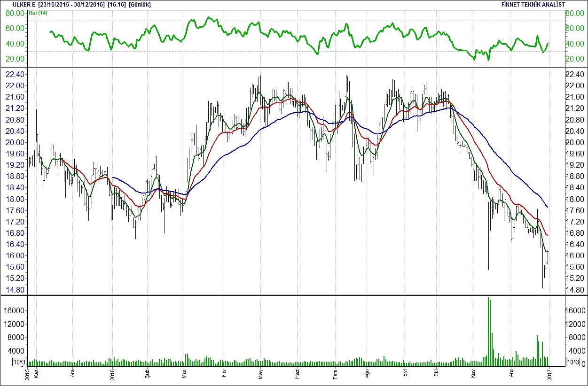Click the right 10^3 volume scale box
The width and height of the screenshot is (588, 386).
coord(573,362)
